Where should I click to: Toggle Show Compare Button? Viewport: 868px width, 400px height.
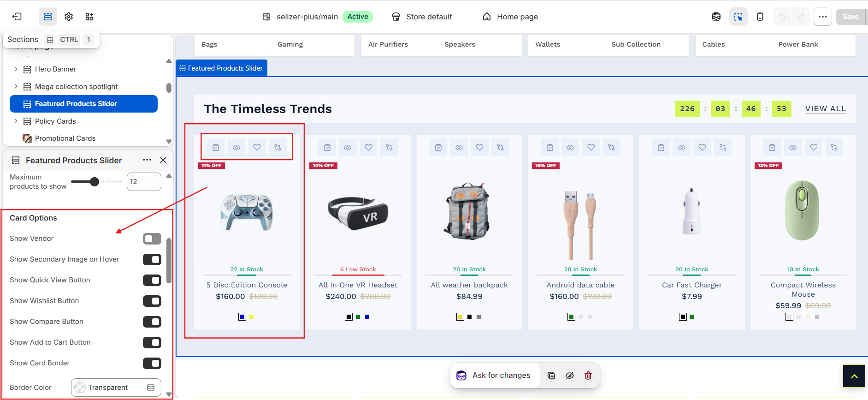[x=152, y=322]
